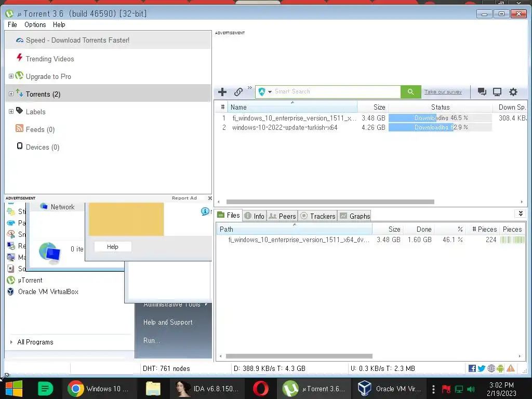Expand the Torrents (2) tree node
Viewport: 532px width, 399px height.
pyautogui.click(x=11, y=94)
